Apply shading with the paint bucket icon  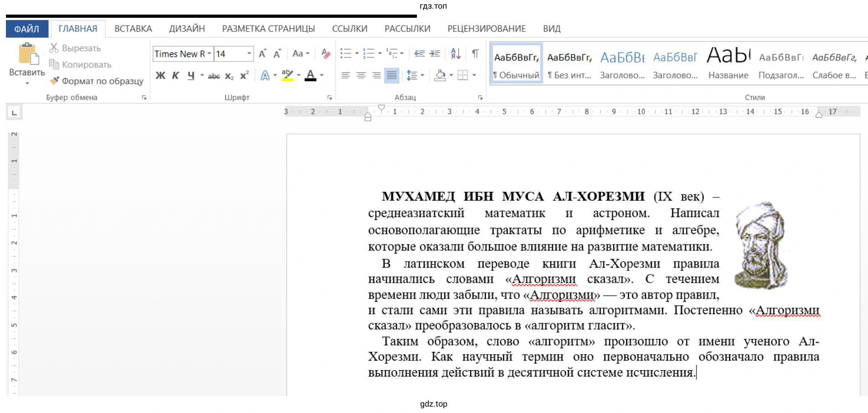(440, 75)
